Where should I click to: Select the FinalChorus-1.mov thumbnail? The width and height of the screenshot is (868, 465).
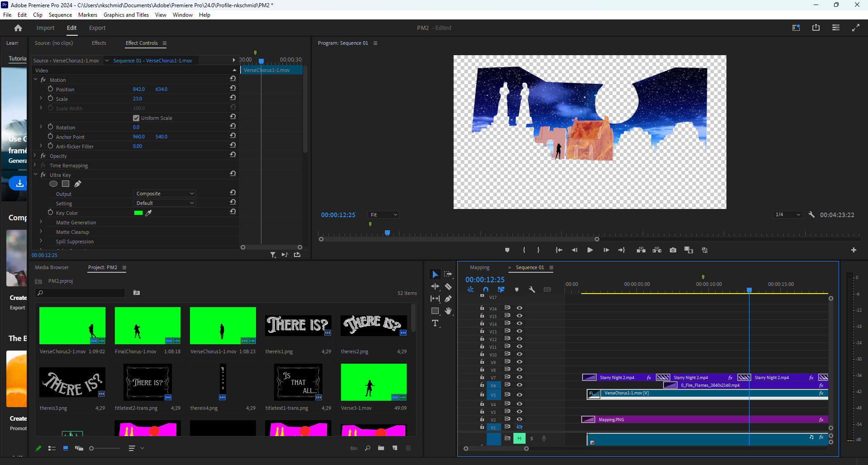coord(147,326)
